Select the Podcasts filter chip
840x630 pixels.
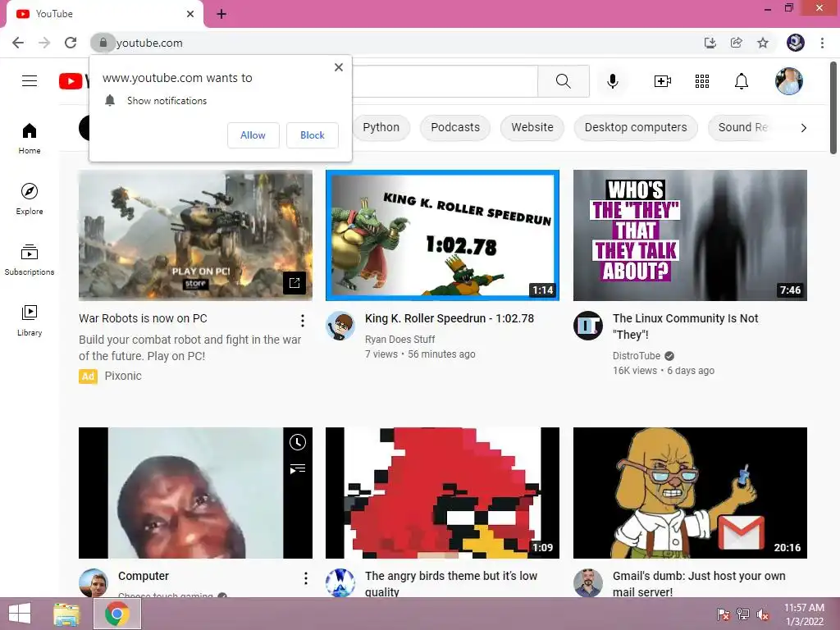[455, 127]
